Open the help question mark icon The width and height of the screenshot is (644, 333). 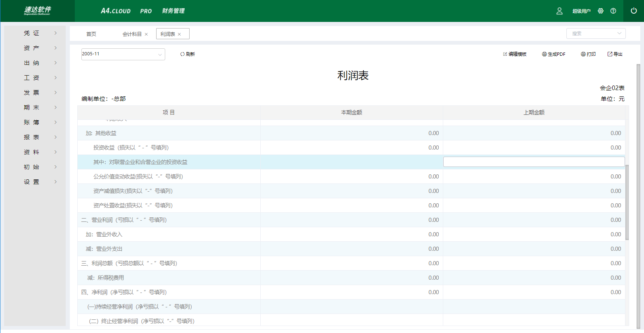613,11
